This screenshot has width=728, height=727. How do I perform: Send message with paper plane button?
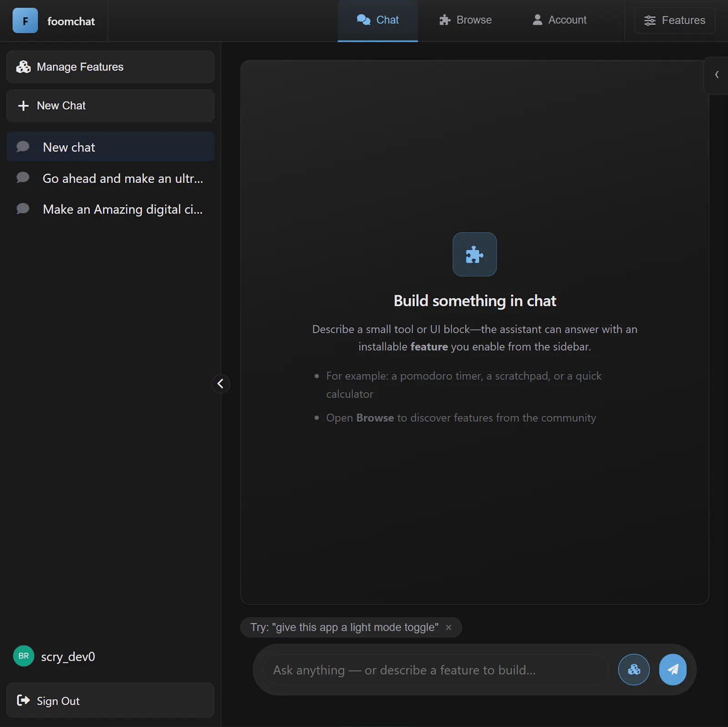pos(673,669)
